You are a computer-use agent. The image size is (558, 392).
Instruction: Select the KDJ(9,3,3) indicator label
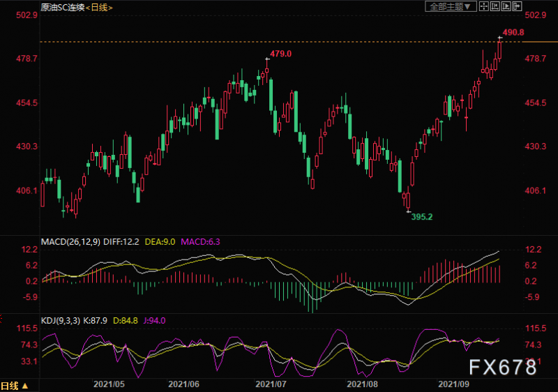click(61, 320)
